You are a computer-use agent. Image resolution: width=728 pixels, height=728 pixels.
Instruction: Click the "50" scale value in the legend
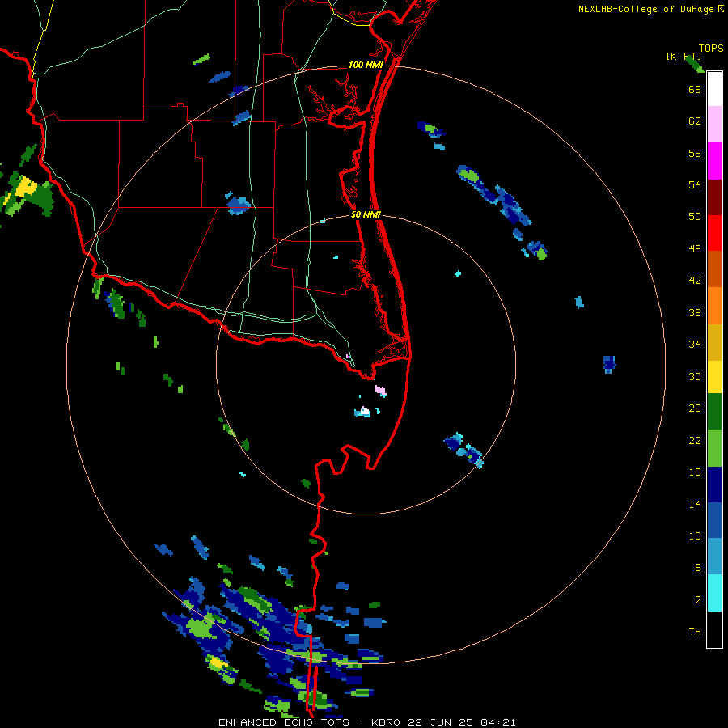(x=695, y=217)
